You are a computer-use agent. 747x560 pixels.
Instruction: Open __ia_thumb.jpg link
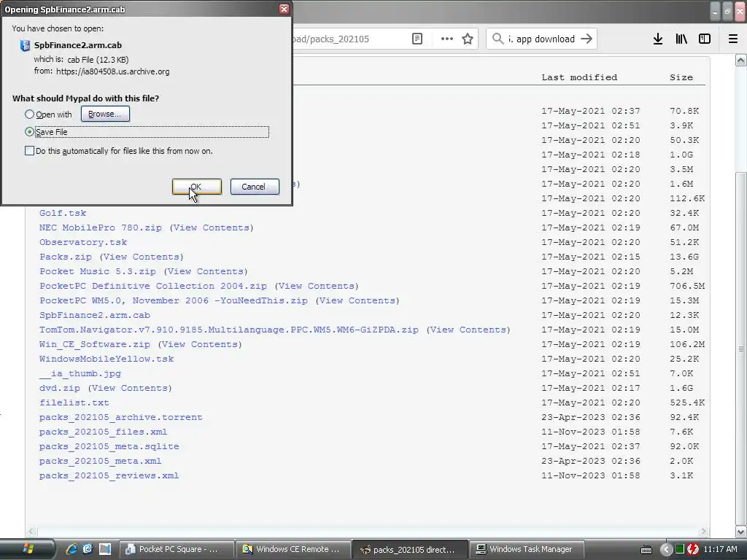[x=80, y=373]
